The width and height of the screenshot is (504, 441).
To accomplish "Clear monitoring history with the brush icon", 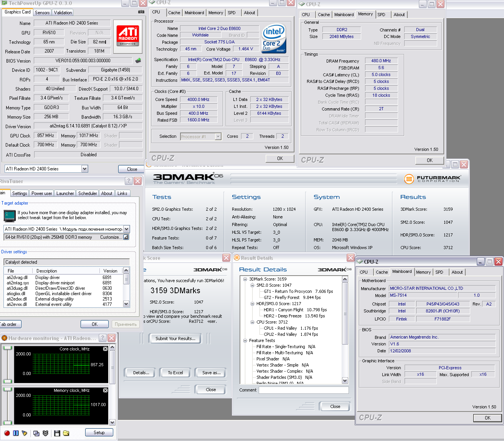I will click(25, 433).
